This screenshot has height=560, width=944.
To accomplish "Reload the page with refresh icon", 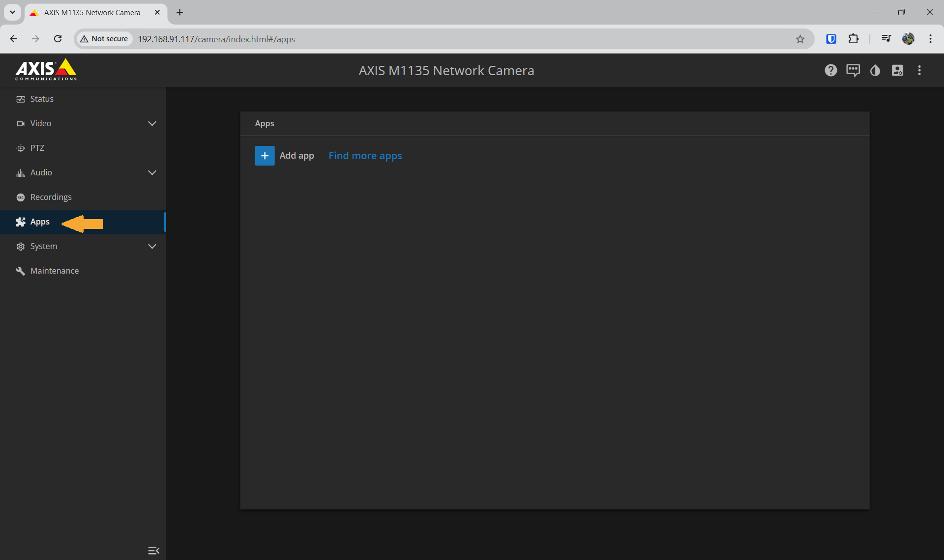I will tap(58, 39).
